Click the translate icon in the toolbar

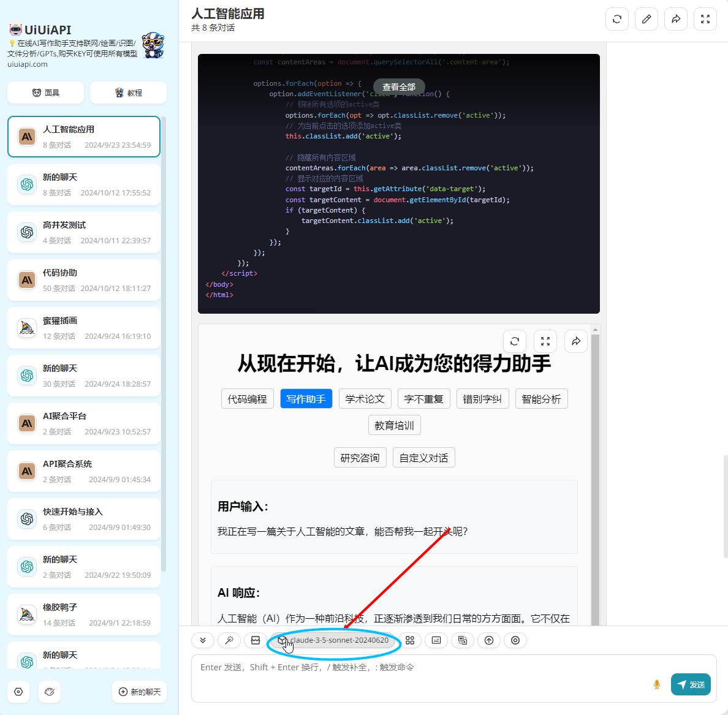[x=463, y=640]
